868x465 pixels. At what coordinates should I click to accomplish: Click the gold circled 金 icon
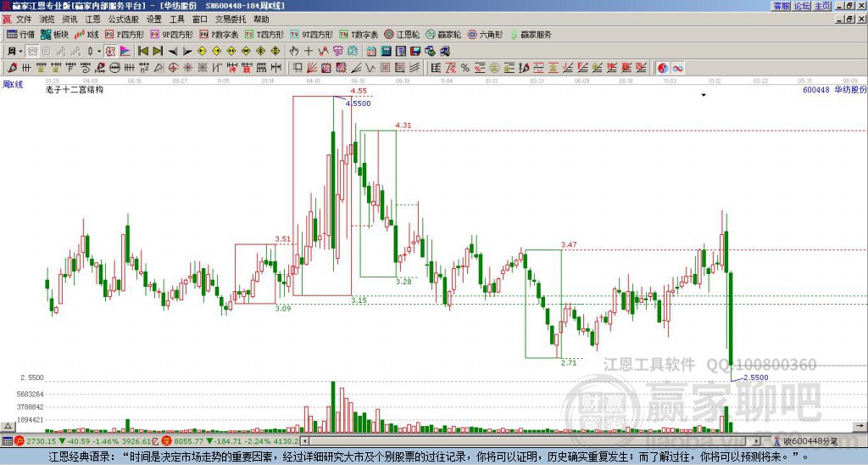(x=494, y=68)
